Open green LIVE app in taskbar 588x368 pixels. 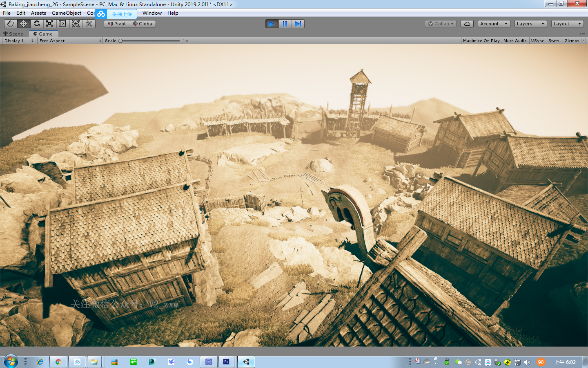(134, 362)
